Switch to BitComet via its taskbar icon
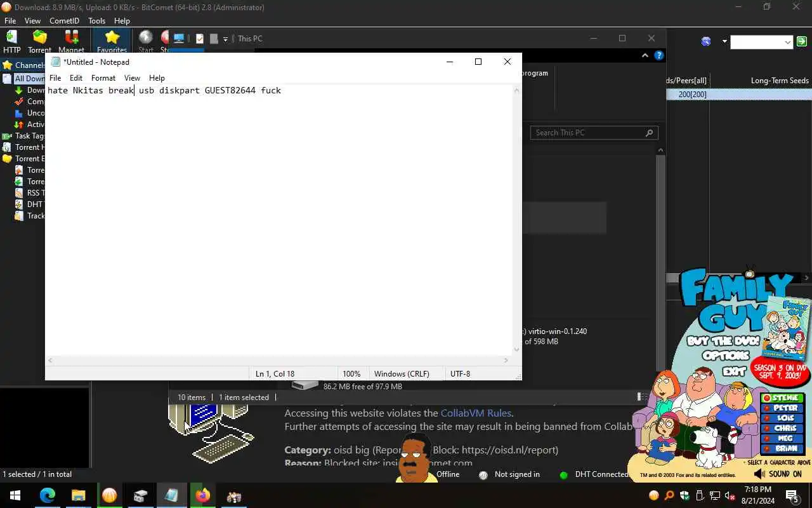Image resolution: width=812 pixels, height=508 pixels. pyautogui.click(x=109, y=495)
